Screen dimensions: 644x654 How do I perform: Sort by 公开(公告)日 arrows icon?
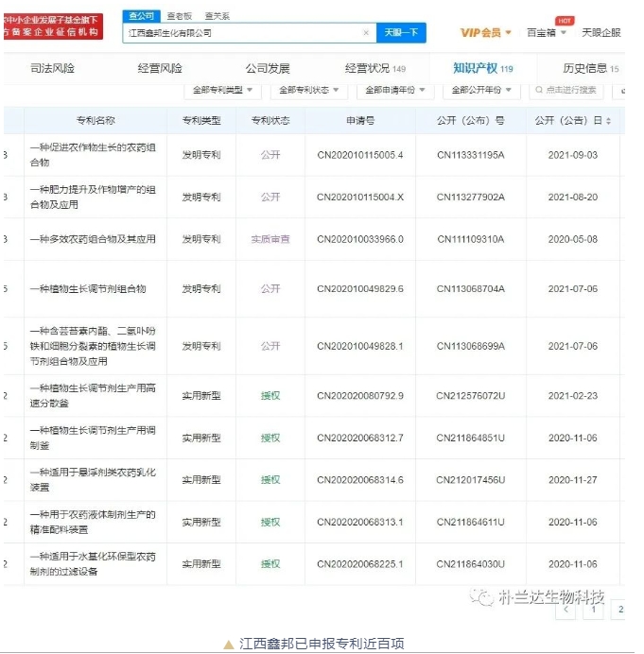click(x=608, y=121)
